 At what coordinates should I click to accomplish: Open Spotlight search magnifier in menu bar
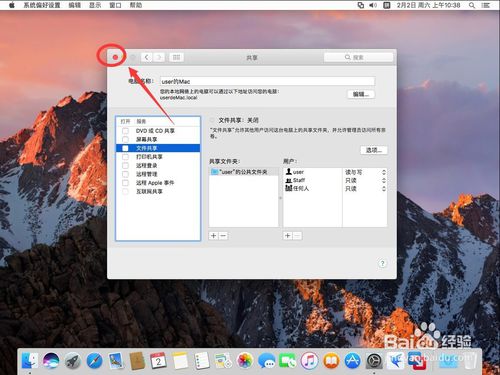pyautogui.click(x=472, y=5)
